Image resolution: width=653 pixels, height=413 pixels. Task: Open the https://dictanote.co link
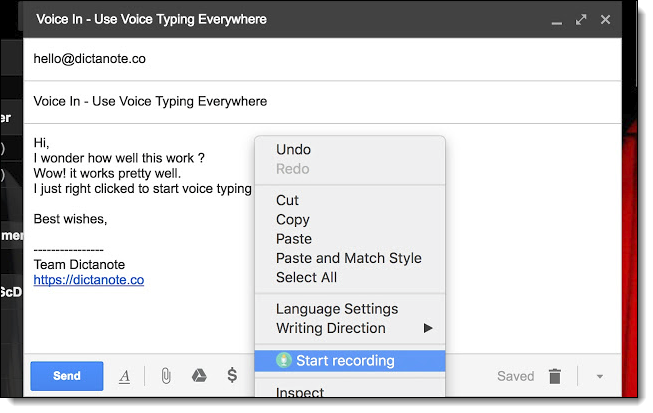tap(89, 280)
